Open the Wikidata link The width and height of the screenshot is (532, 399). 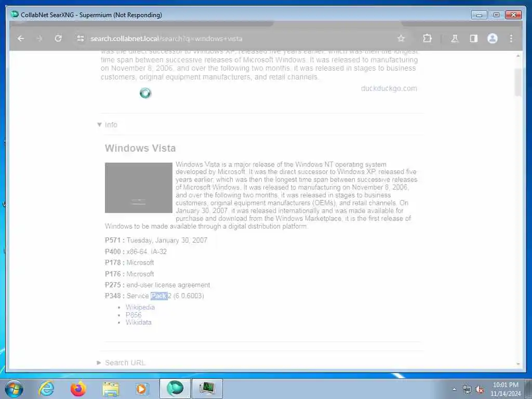click(x=138, y=322)
